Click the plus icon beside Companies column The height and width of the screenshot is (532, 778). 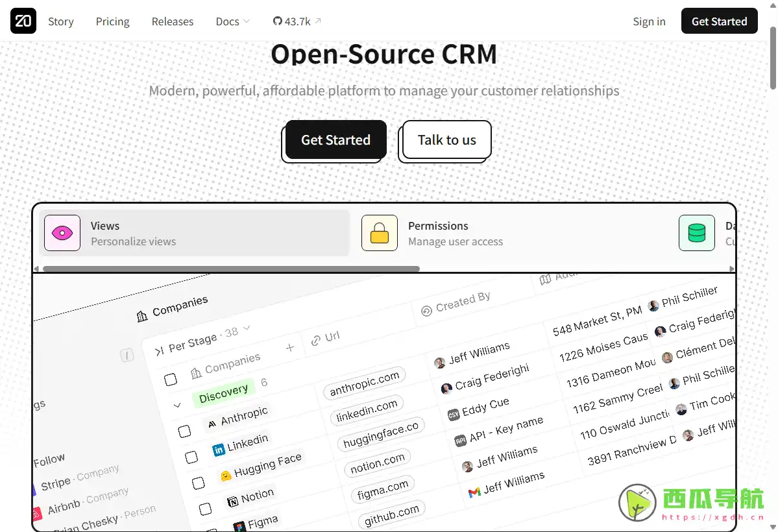[x=290, y=348]
